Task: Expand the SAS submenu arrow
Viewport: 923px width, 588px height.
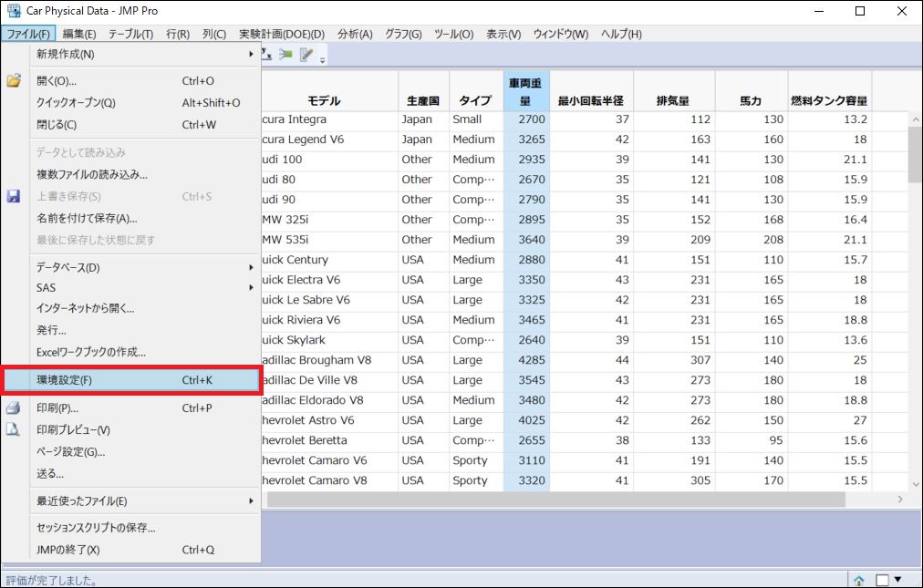Action: click(x=252, y=288)
